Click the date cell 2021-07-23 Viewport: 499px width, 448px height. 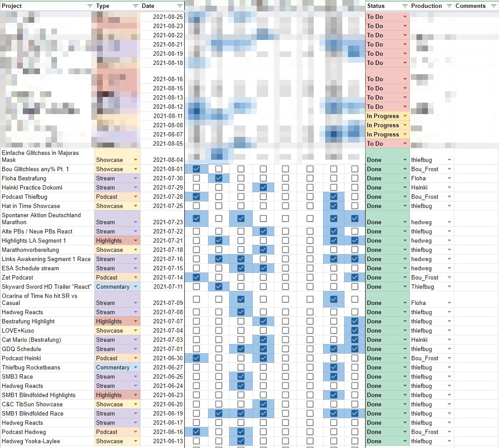point(162,219)
